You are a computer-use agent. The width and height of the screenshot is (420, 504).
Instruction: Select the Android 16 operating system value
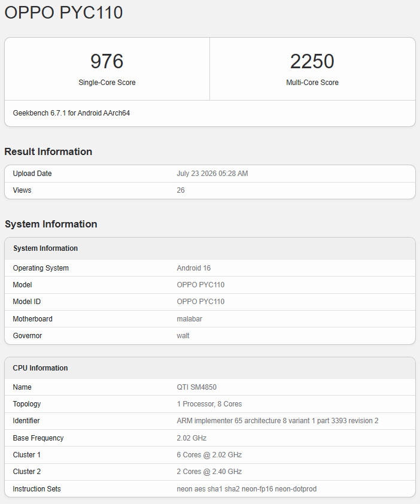[193, 268]
